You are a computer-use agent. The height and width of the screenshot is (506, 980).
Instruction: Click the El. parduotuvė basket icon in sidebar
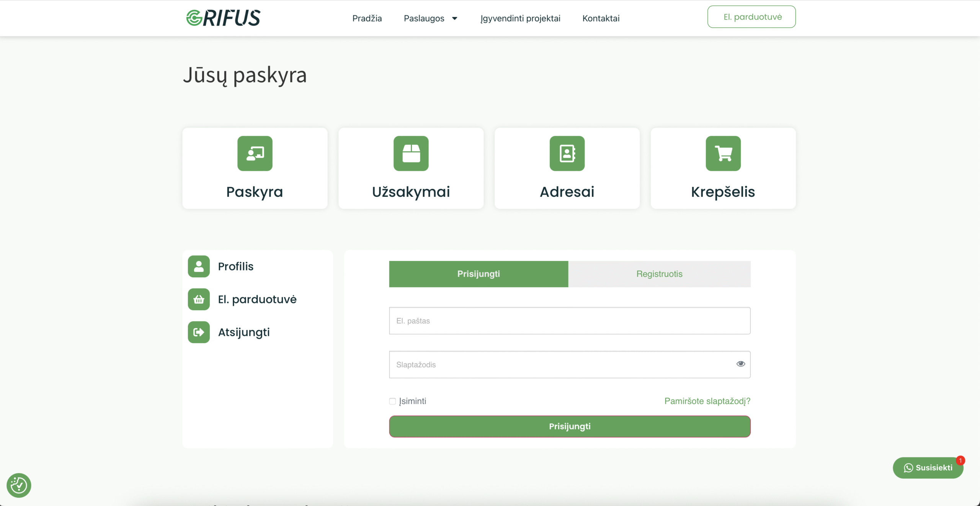(199, 300)
